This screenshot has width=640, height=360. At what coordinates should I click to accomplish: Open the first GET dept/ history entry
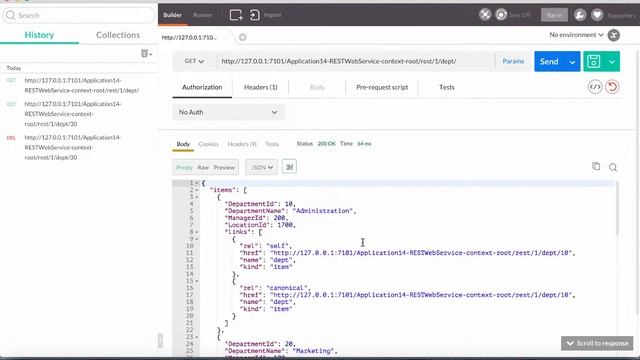tap(78, 85)
